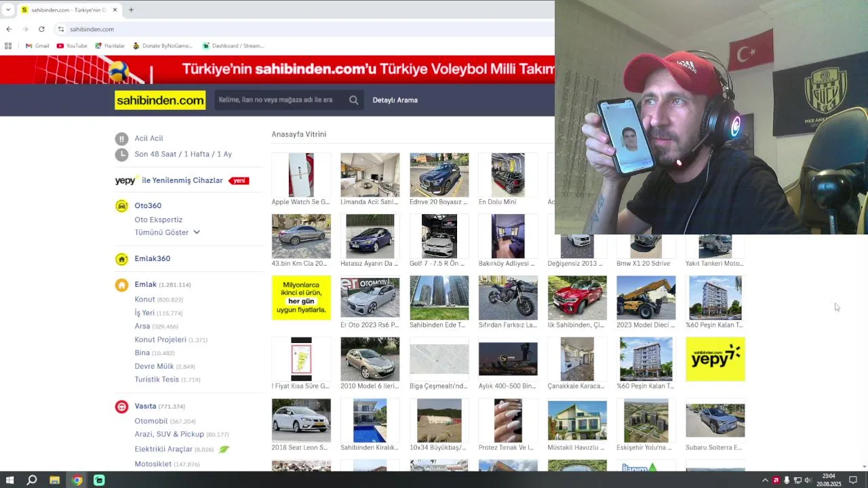Open the Limanda Acil Satılık listing
The image size is (868, 488).
point(370,180)
